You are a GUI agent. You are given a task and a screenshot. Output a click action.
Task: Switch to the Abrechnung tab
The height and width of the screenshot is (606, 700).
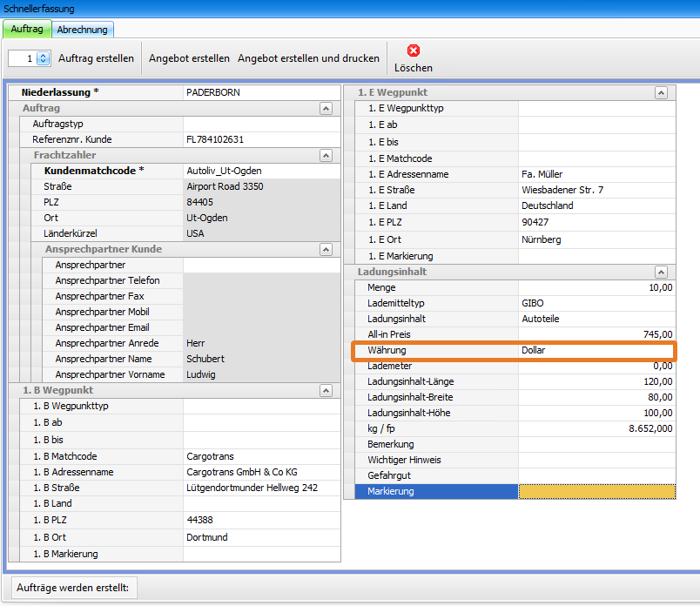pyautogui.click(x=82, y=29)
